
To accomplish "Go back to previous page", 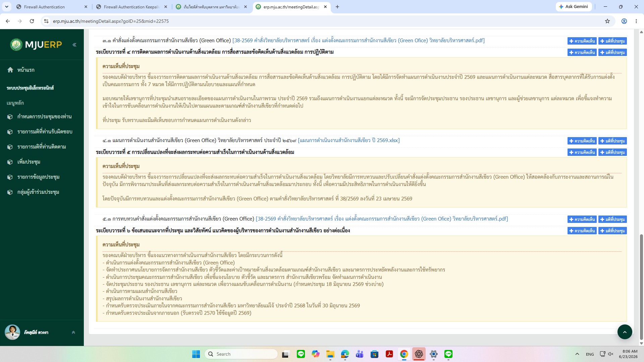I will 8,21.
